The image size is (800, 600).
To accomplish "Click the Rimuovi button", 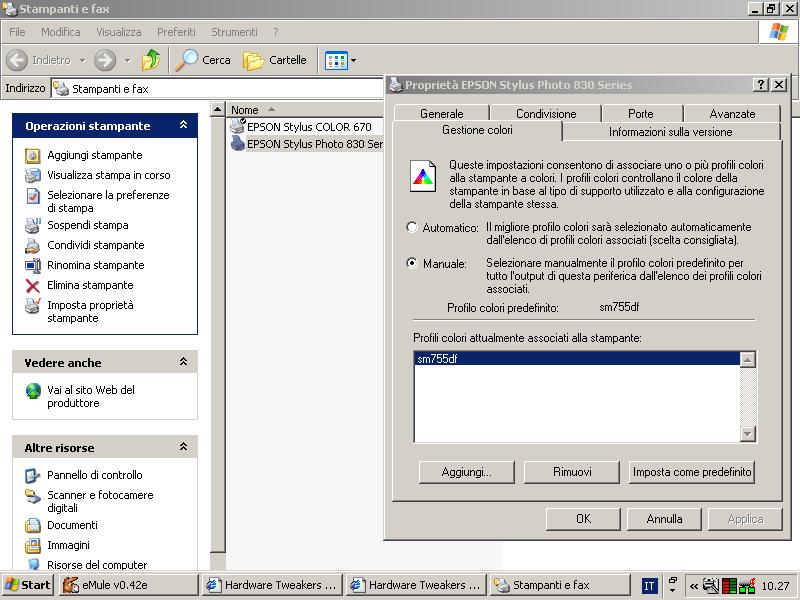I will point(572,472).
